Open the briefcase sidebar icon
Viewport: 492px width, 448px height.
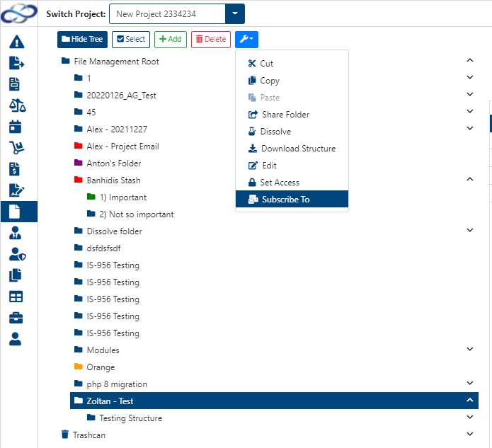(x=16, y=318)
